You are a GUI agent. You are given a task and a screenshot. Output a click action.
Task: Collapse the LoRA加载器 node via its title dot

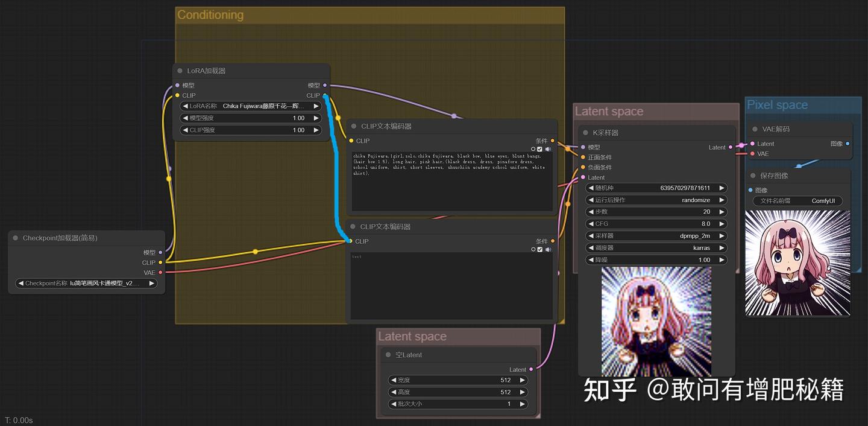point(180,71)
